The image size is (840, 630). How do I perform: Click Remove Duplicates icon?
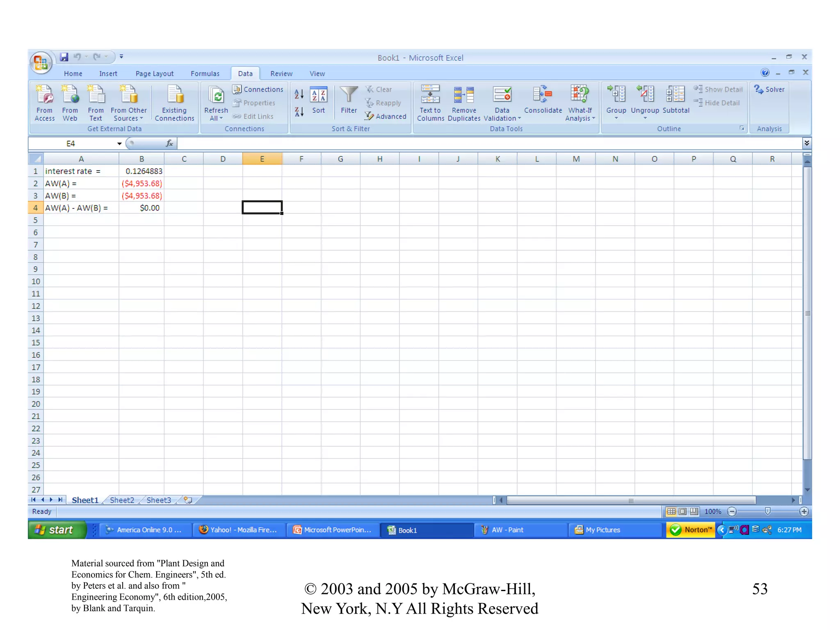click(464, 95)
